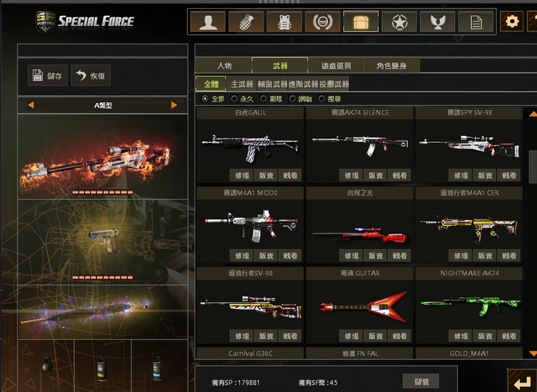The image size is (537, 392).
Task: Select the 永久 radio filter
Action: pos(242,99)
